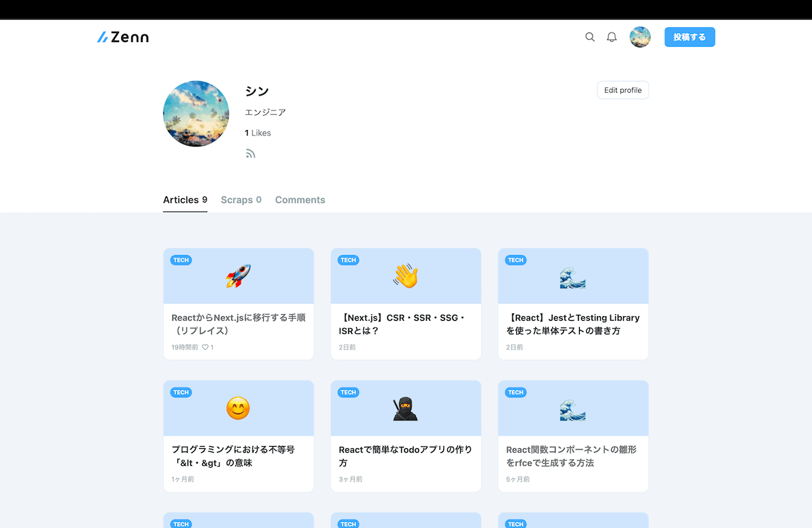Click the large profile picture
This screenshot has height=528, width=812.
(x=196, y=114)
